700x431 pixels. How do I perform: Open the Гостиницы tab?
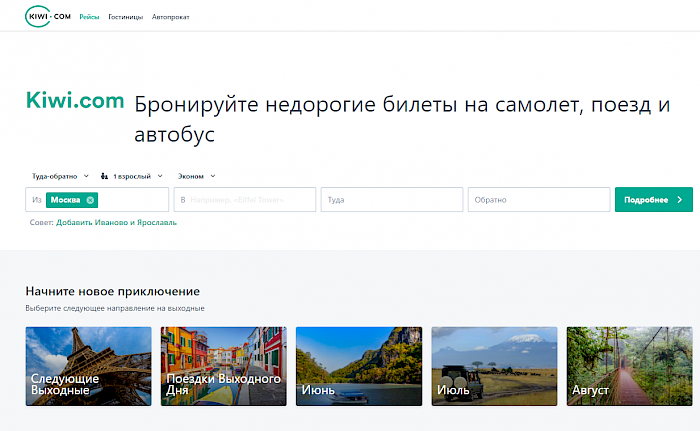pos(125,17)
